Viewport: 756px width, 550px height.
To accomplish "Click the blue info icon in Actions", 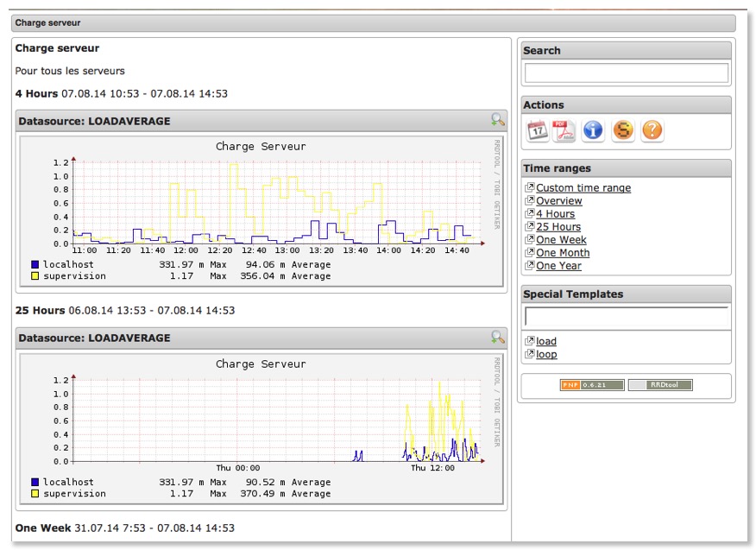I will (x=593, y=130).
